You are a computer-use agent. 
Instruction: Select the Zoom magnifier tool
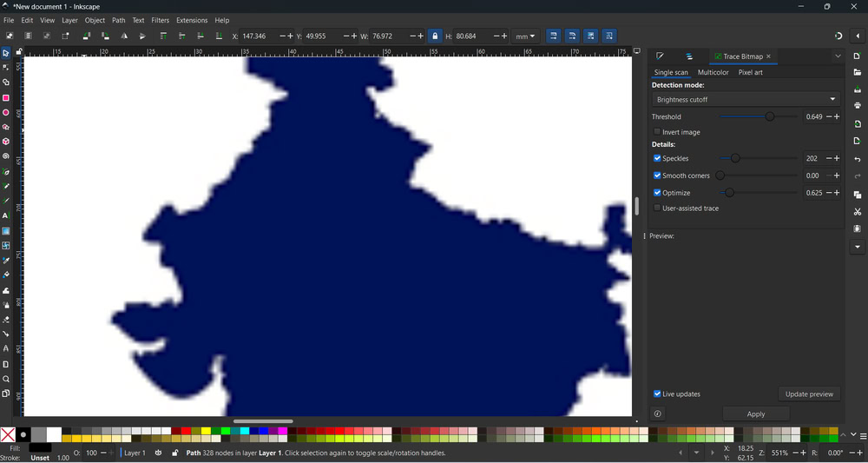tap(5, 379)
